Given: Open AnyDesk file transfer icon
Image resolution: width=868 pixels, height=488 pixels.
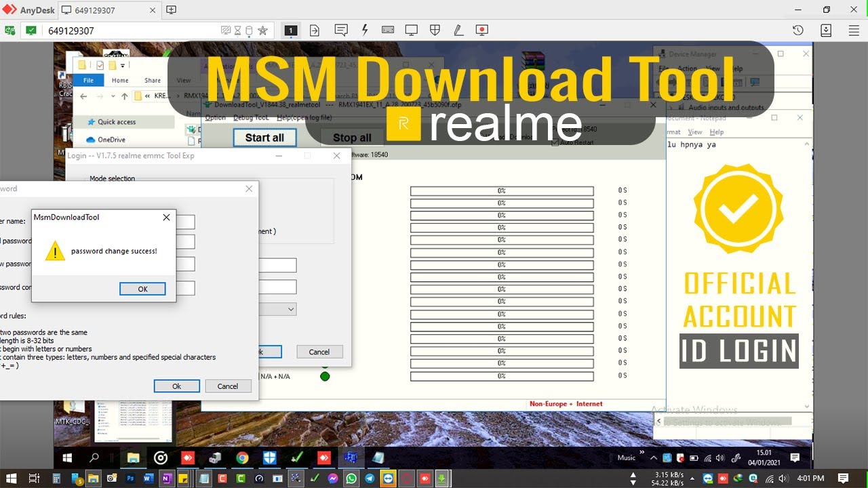Looking at the screenshot, I should 315,30.
